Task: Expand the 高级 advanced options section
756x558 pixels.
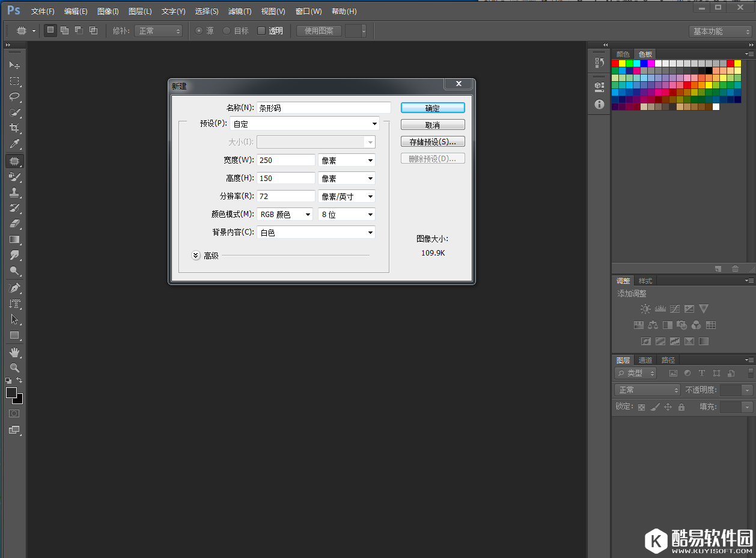Action: point(196,256)
